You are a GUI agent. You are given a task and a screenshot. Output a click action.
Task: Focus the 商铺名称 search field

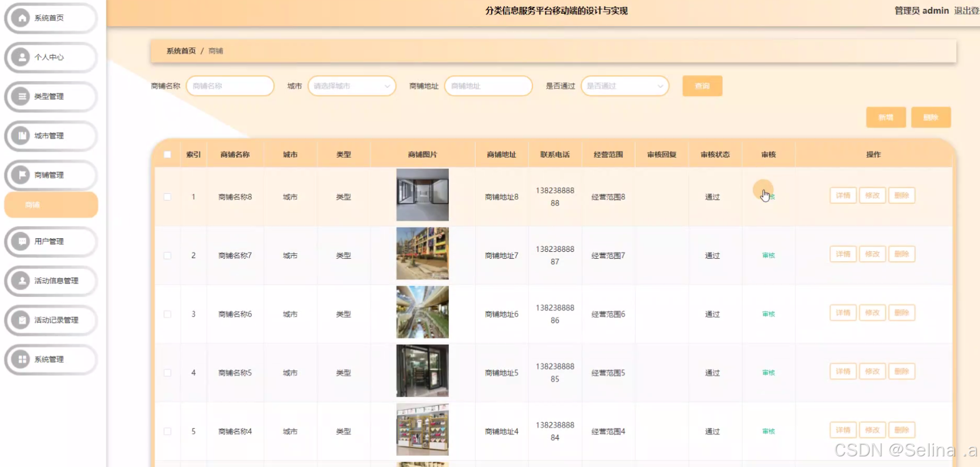(230, 86)
